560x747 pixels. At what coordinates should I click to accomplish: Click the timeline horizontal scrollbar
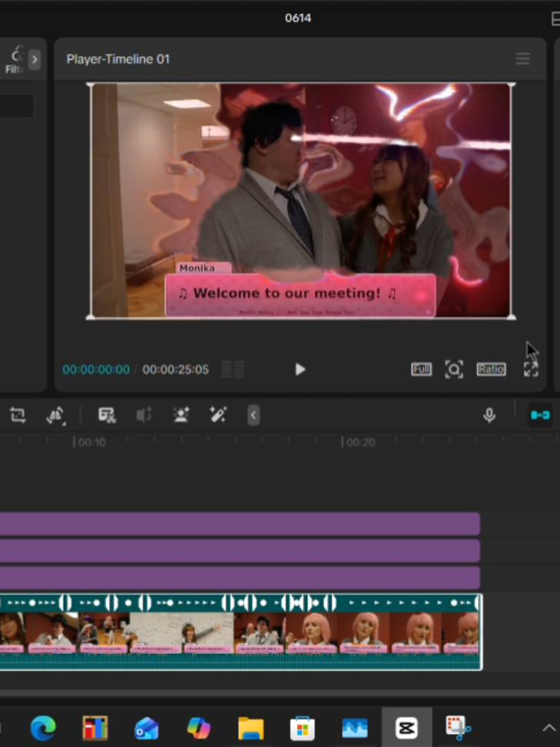pos(280,693)
